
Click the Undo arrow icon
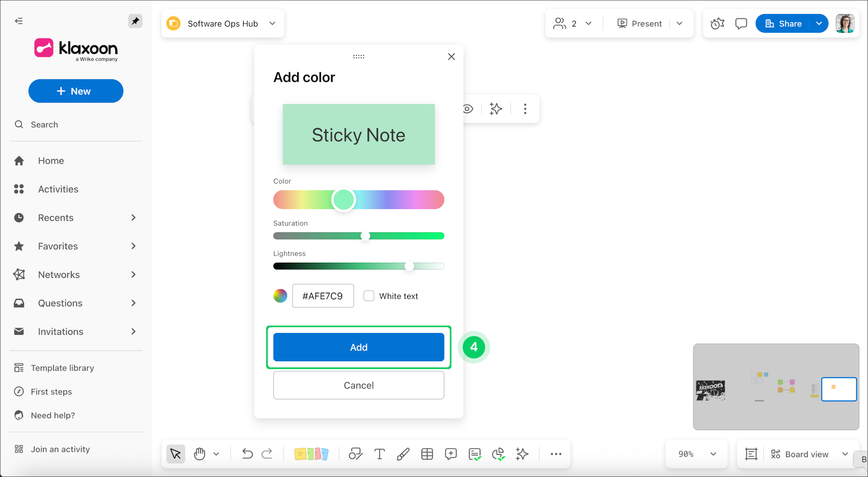[247, 453]
